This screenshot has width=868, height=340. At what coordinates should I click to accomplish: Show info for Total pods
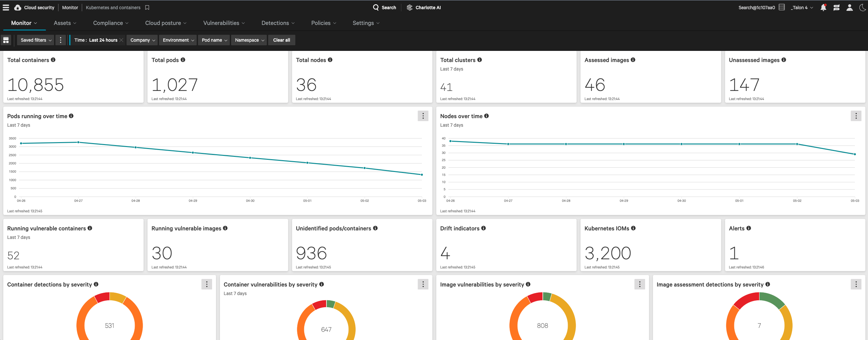(183, 60)
